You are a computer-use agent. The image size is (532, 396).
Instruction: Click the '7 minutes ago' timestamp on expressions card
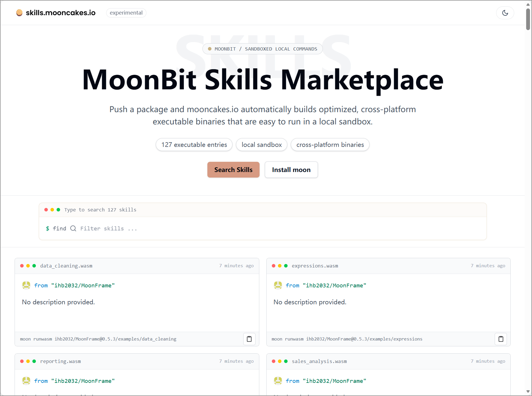pos(488,266)
